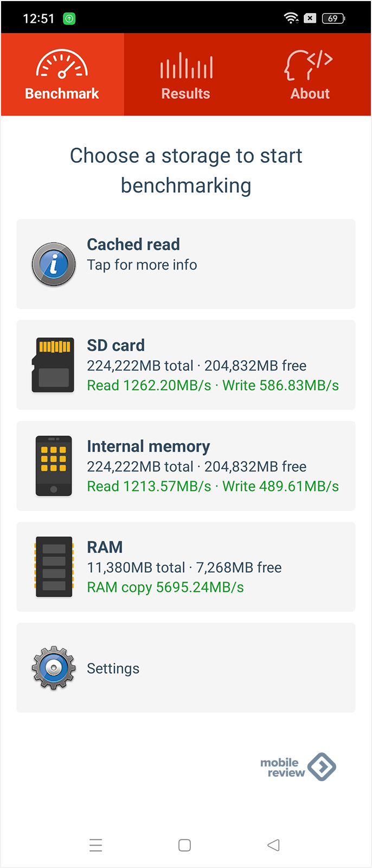Tap the Benchmark speedometer icon
372x868 pixels.
coord(62,65)
